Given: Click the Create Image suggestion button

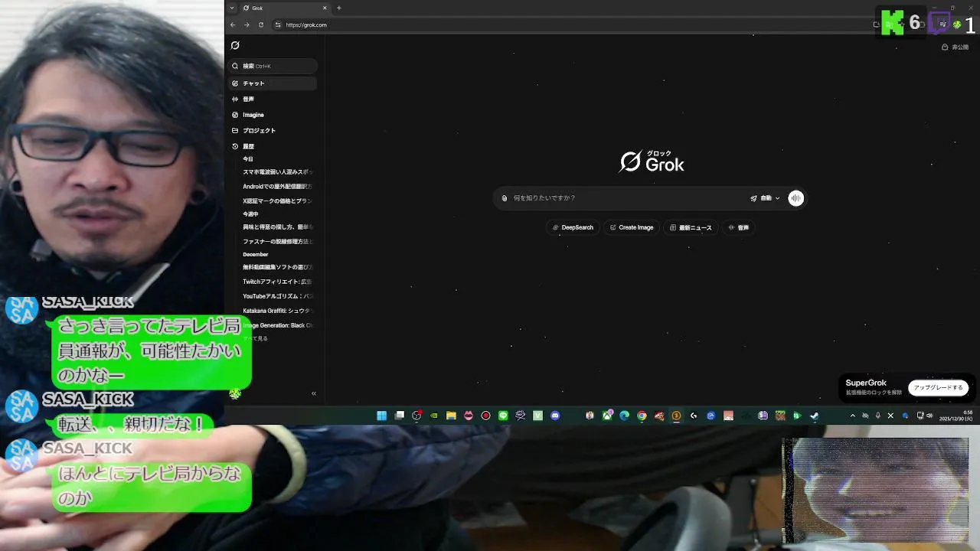Looking at the screenshot, I should 632,227.
